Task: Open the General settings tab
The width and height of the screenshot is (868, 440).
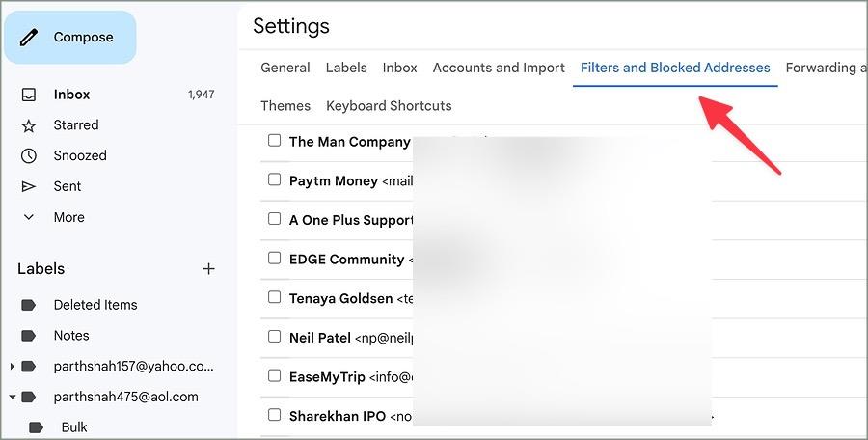Action: [285, 68]
